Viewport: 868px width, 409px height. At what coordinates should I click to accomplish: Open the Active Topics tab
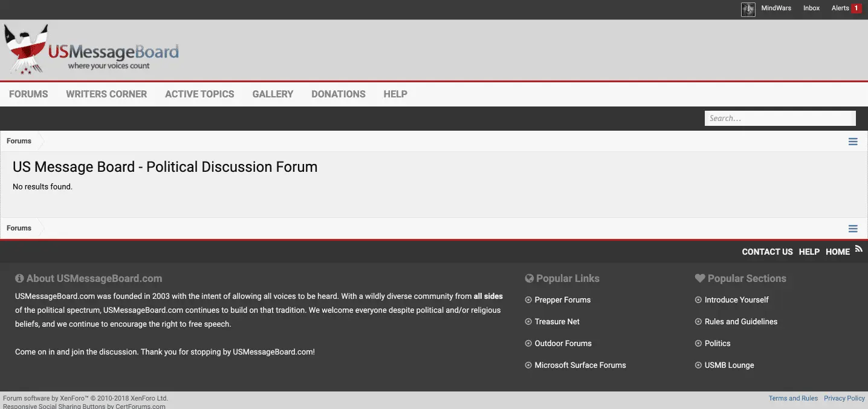(x=199, y=94)
